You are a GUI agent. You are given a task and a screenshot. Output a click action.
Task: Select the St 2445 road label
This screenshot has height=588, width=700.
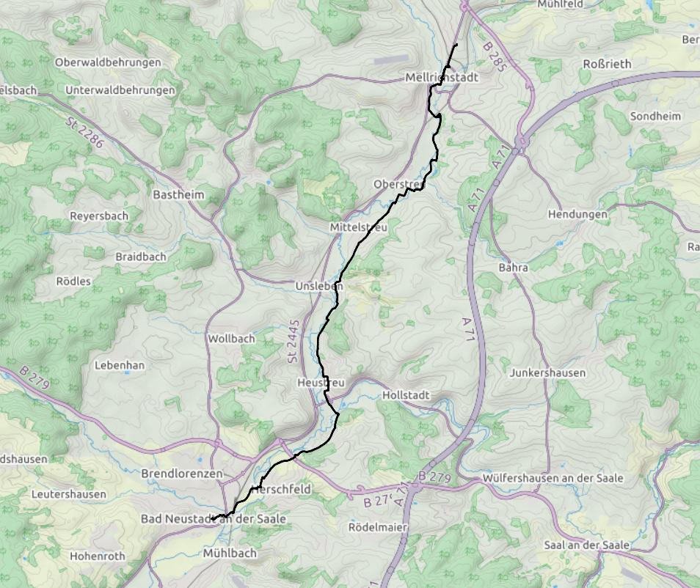[293, 342]
